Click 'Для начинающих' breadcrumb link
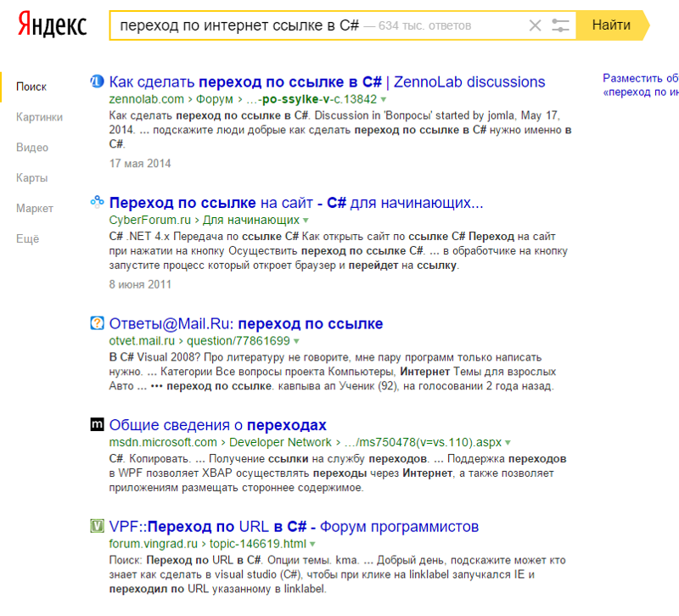679x616 pixels. pos(251,221)
